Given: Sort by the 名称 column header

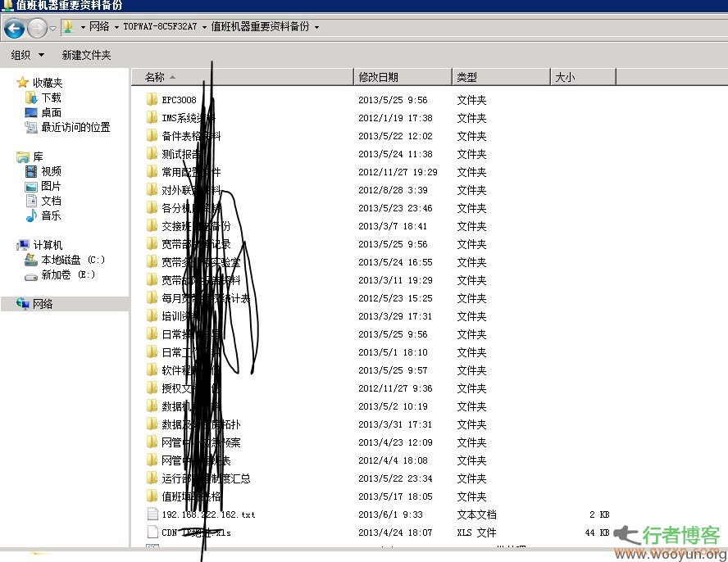Looking at the screenshot, I should click(x=243, y=77).
